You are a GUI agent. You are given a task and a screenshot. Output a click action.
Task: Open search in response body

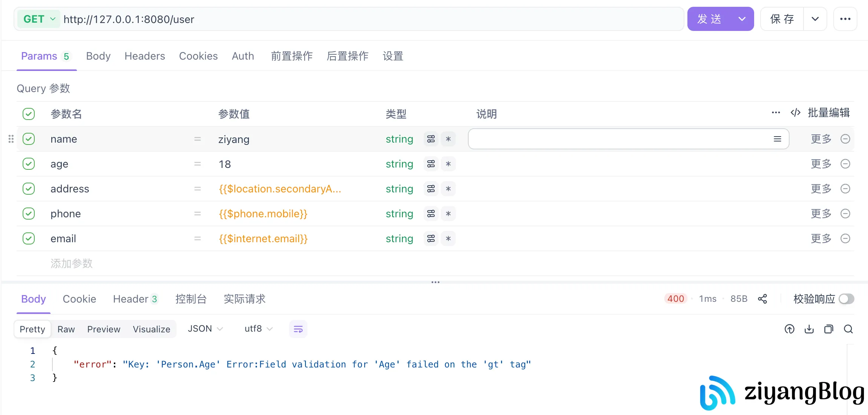(848, 329)
